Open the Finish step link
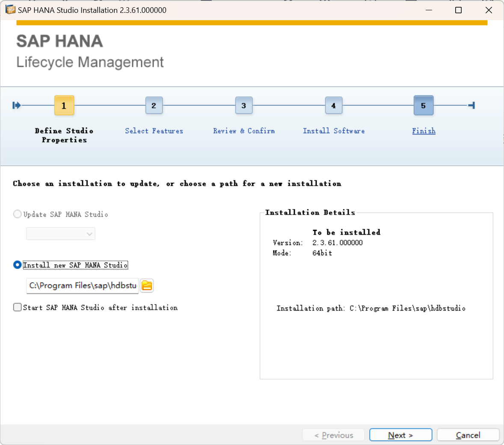This screenshot has height=445, width=504. tap(424, 131)
